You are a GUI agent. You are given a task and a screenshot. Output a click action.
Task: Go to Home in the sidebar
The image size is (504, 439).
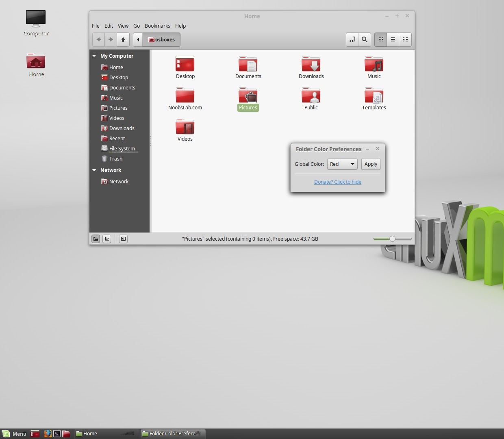[x=116, y=67]
